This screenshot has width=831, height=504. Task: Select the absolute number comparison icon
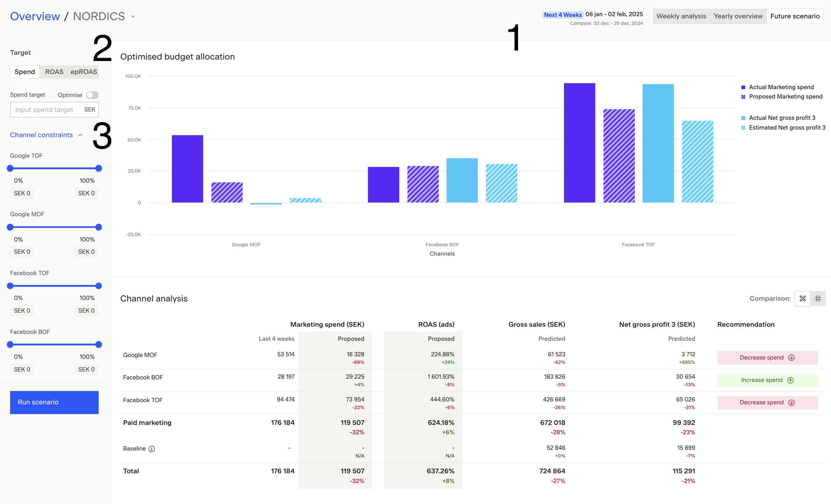pyautogui.click(x=818, y=299)
